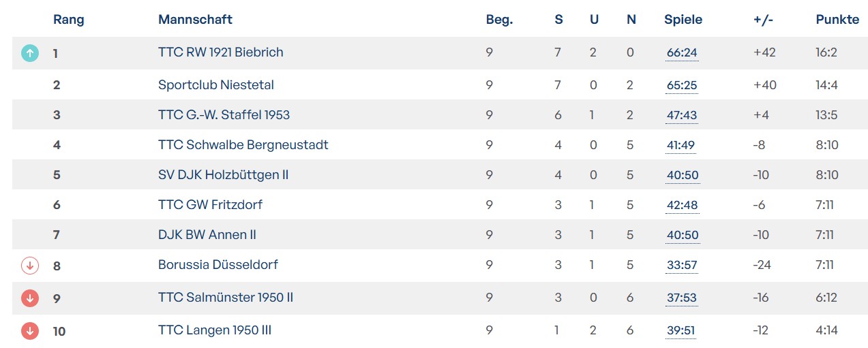Click the 66:24 games score for Biebrich
The width and height of the screenshot is (868, 348).
(x=682, y=53)
